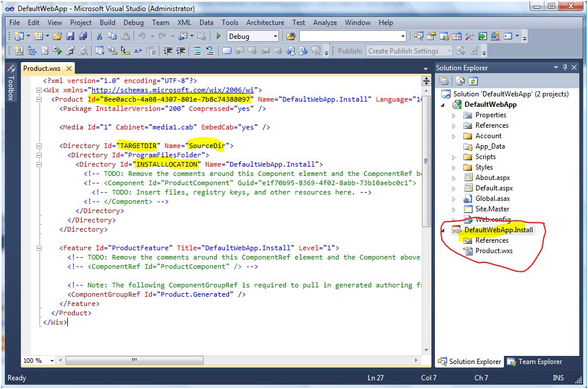Select the App_Data folder
This screenshot has height=389, width=588.
coord(490,146)
